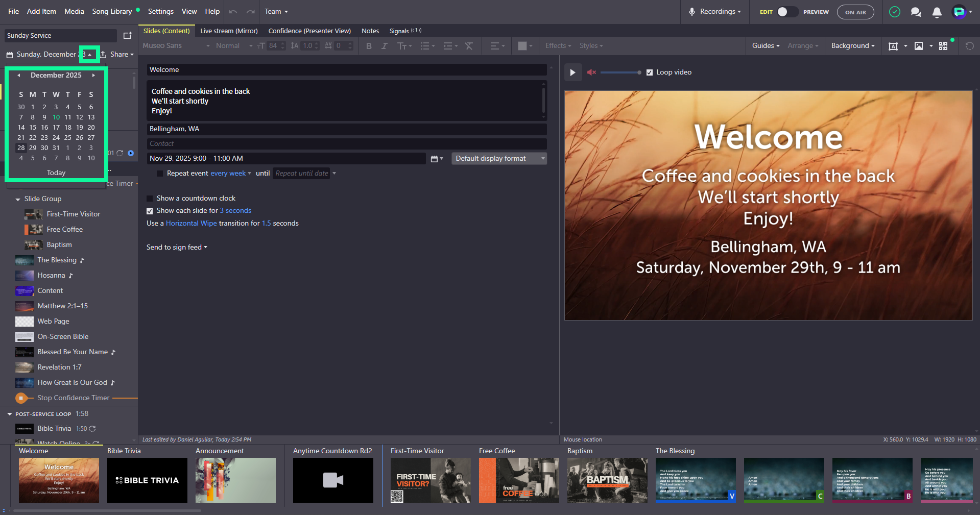Enable Show a countdown clock checkbox
Viewport: 980px width, 515px height.
[150, 199]
